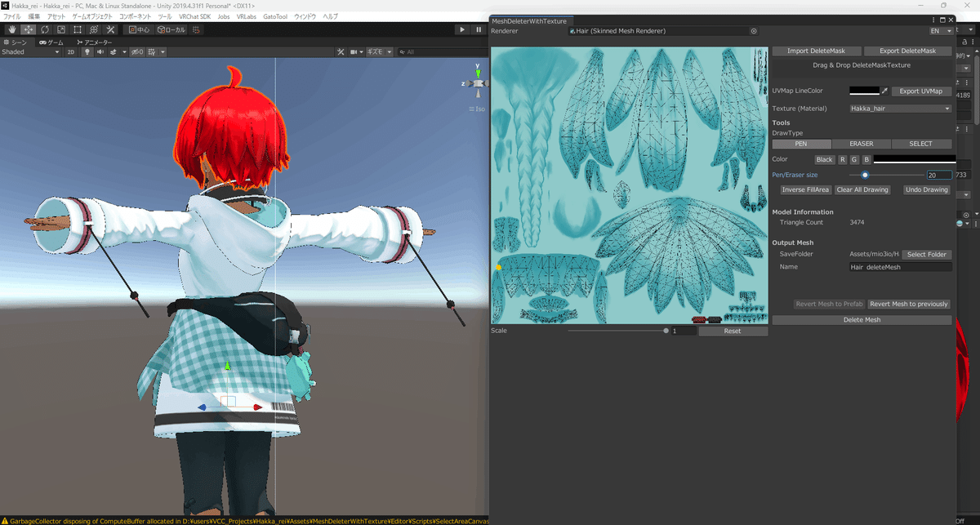Open the EN language dropdown
The height and width of the screenshot is (525, 980).
941,31
